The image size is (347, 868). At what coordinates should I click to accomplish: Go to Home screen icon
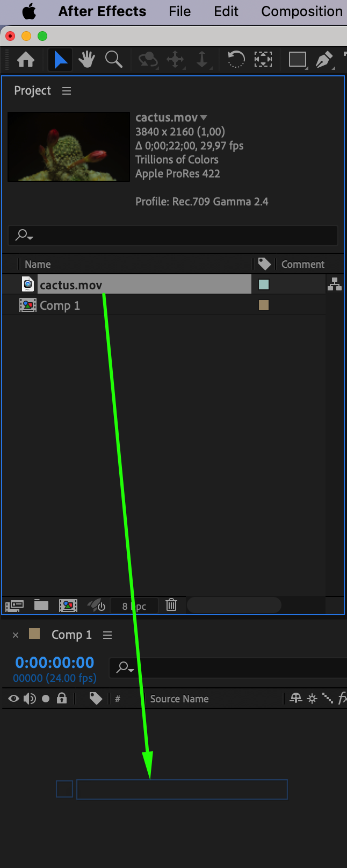point(26,59)
